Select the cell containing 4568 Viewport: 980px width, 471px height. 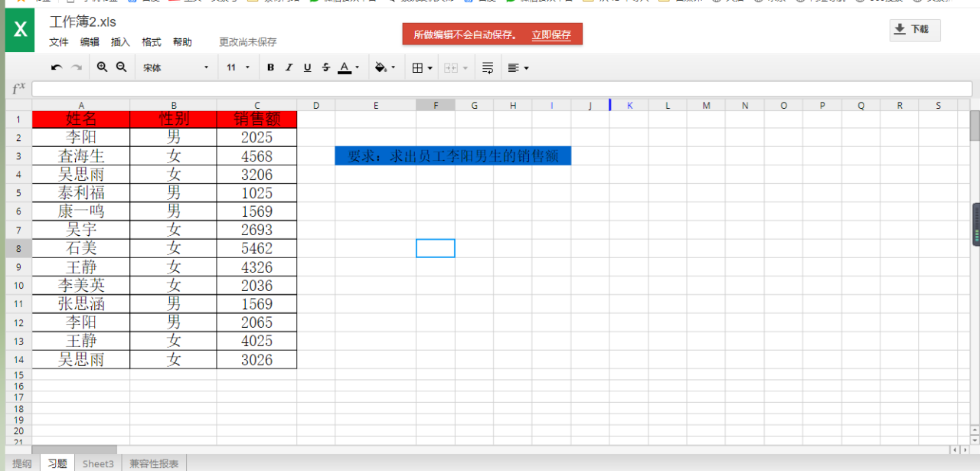click(x=256, y=155)
